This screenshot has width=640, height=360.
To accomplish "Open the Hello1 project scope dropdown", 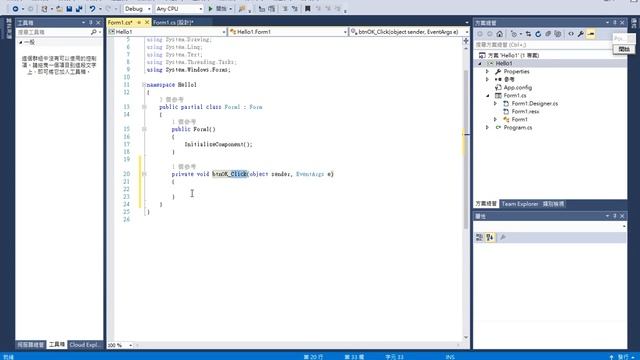I will [x=167, y=32].
